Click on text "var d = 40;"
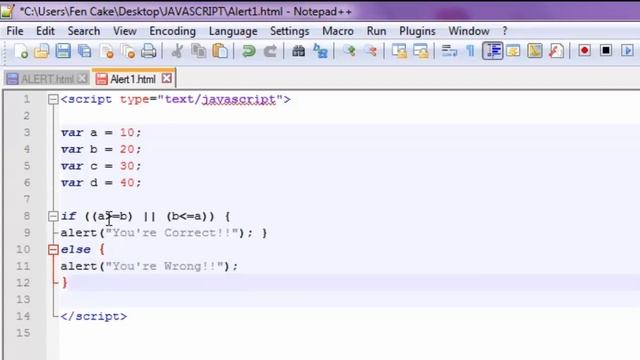 [x=101, y=183]
